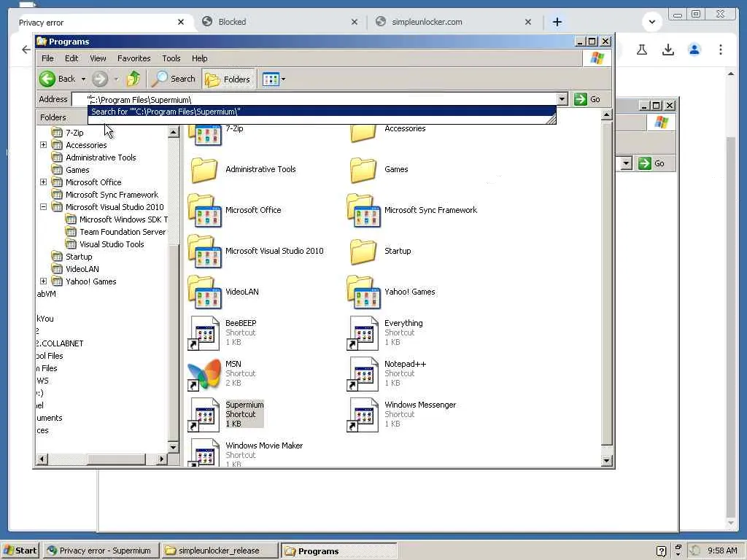
Task: Switch to simpleunlocker_release taskbar window
Action: click(219, 551)
